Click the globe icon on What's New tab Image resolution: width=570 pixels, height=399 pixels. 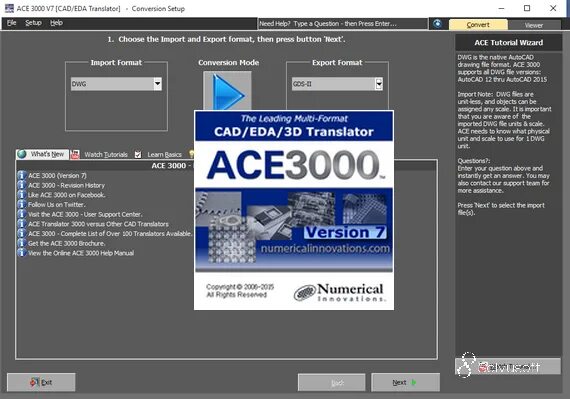coord(22,154)
